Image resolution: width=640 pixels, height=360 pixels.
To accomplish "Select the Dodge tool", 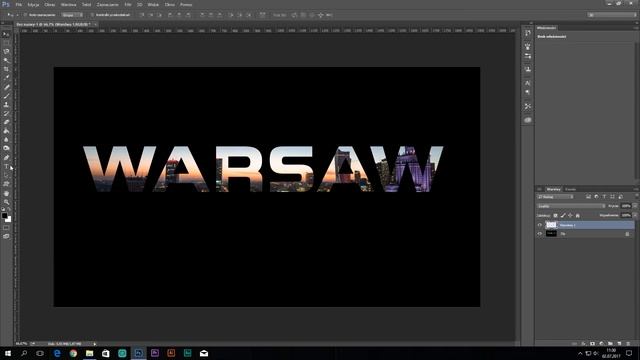I will point(6,148).
